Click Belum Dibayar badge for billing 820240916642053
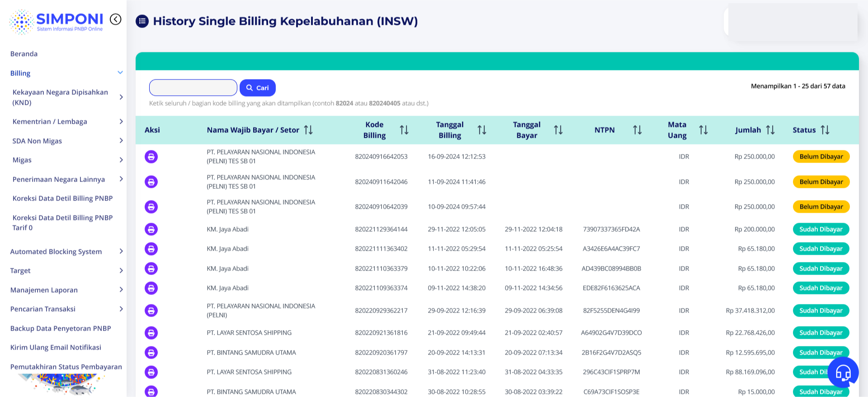 821,157
